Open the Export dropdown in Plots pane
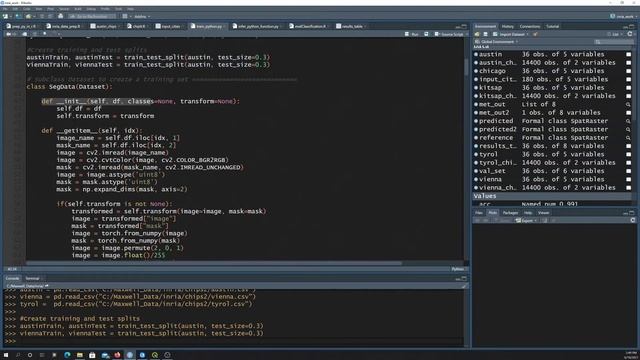 pos(526,220)
